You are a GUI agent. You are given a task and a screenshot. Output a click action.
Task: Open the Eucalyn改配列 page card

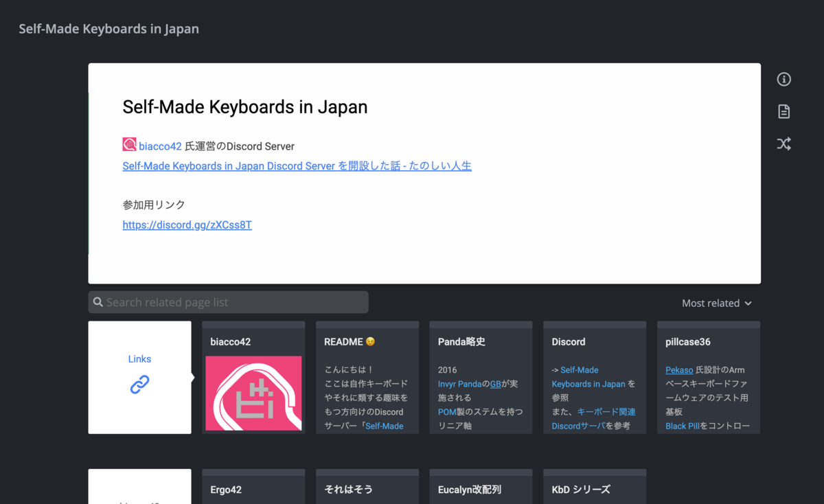click(x=481, y=487)
